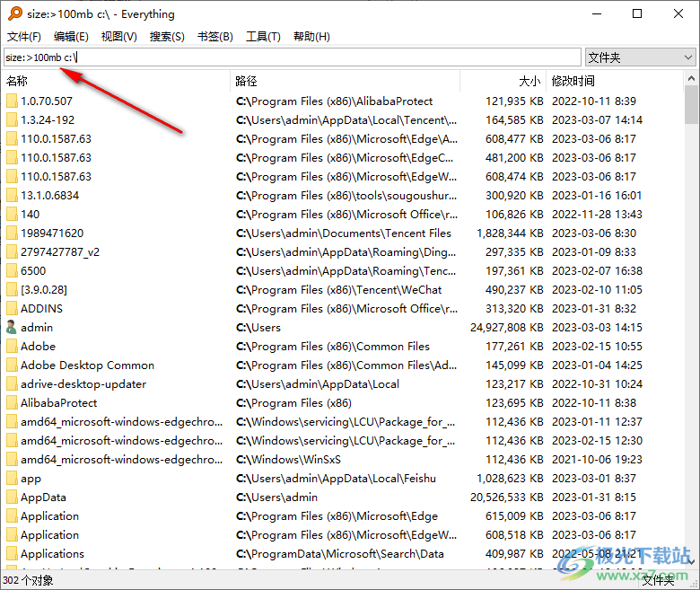
Task: Click the search input field
Action: click(x=293, y=57)
